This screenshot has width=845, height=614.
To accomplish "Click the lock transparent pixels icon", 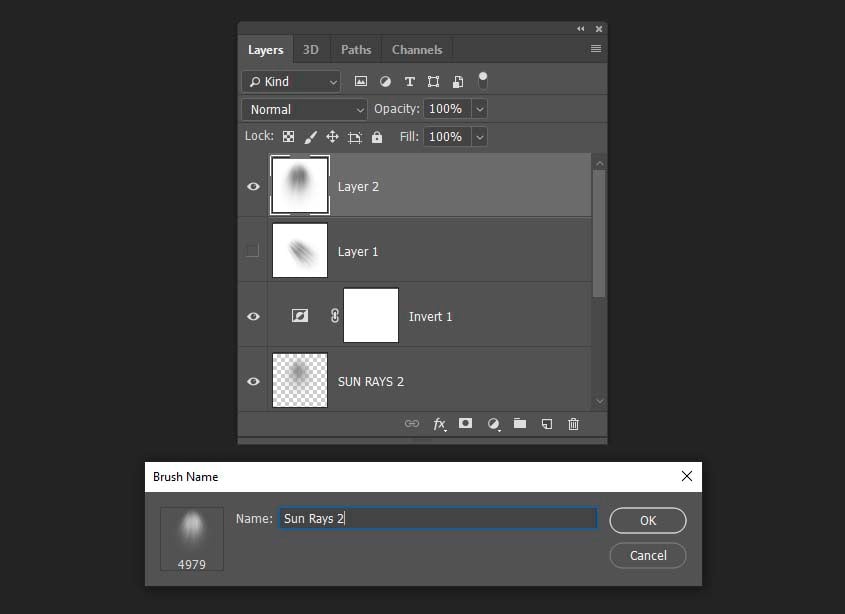I will click(x=289, y=137).
